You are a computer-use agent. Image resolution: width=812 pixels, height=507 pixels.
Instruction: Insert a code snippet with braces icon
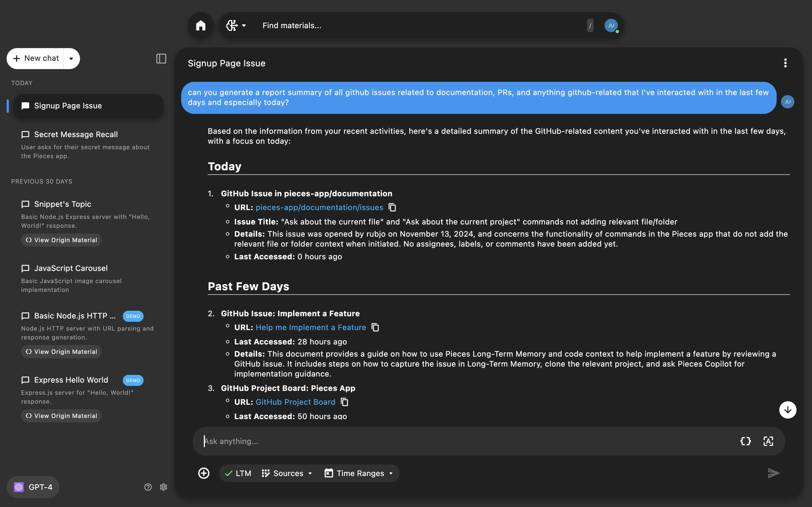point(746,441)
